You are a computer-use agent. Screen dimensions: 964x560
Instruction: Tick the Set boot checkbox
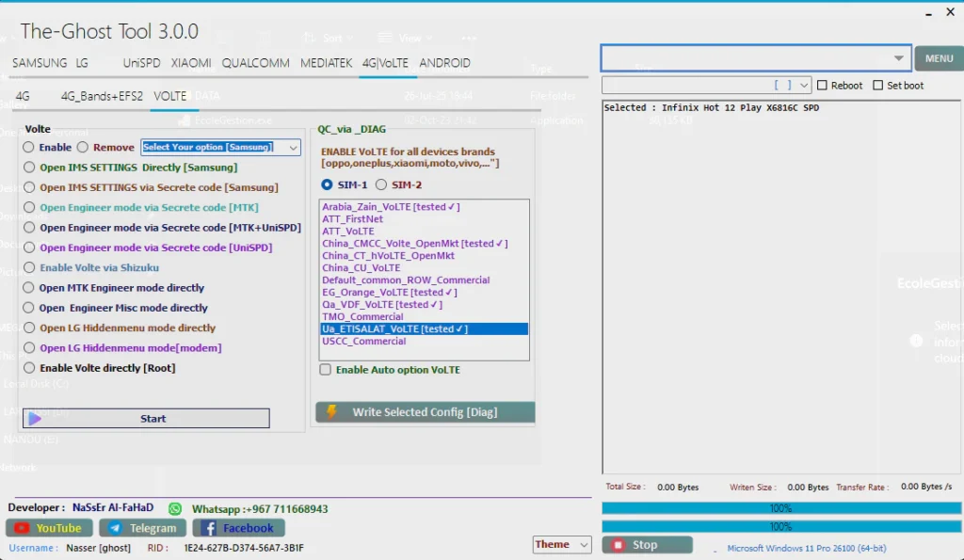(x=878, y=86)
